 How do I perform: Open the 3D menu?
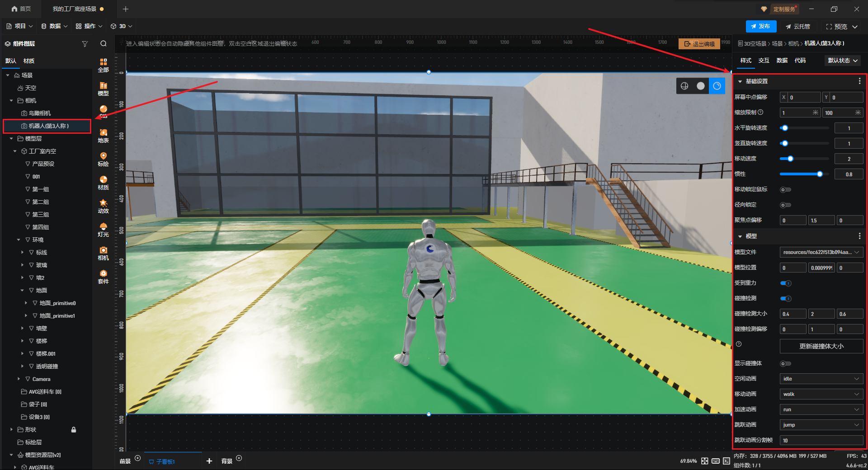(x=122, y=26)
